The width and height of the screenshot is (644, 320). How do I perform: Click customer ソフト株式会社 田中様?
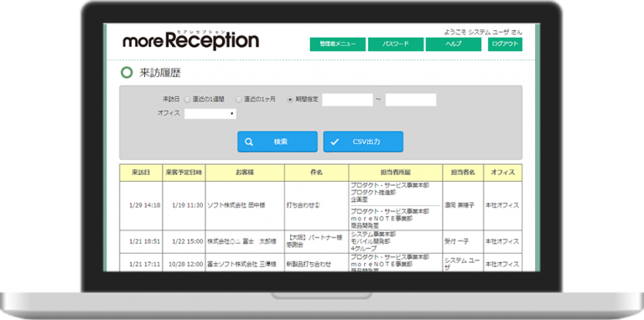click(x=236, y=205)
